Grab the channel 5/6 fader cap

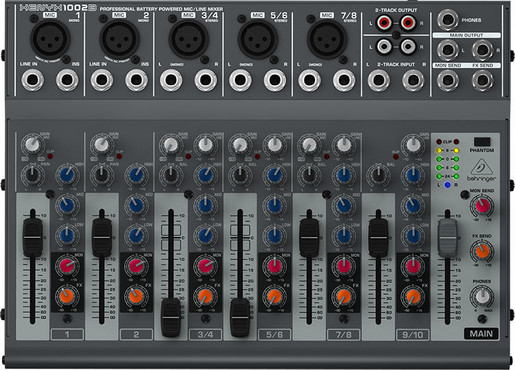240,317
